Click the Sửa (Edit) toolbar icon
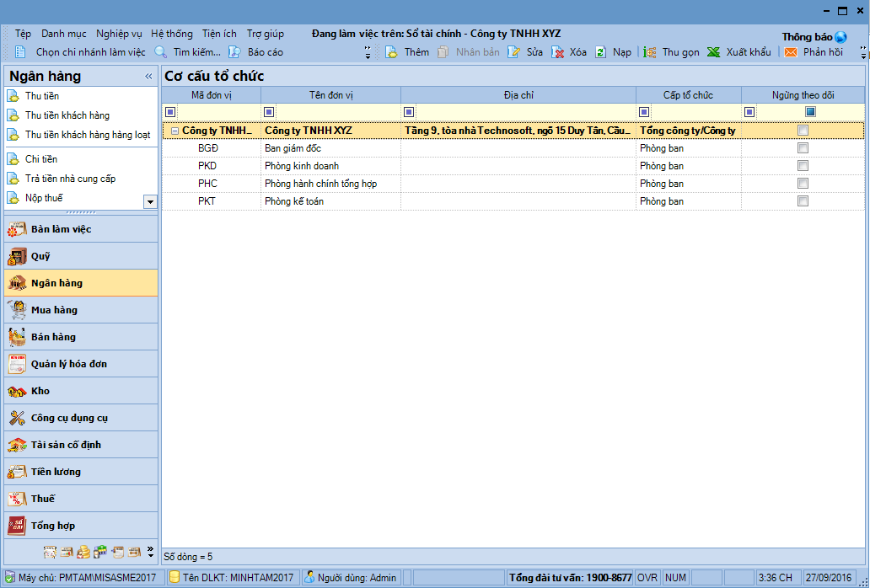 pos(514,52)
